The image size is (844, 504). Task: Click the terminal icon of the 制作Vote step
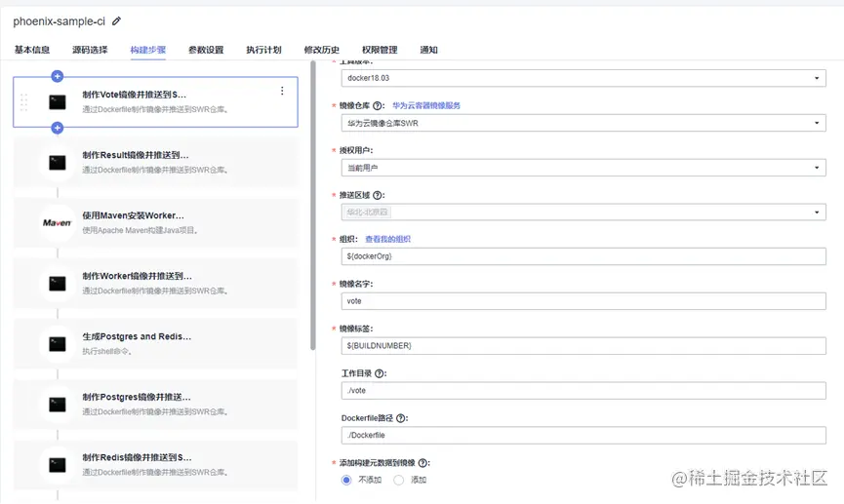click(58, 102)
